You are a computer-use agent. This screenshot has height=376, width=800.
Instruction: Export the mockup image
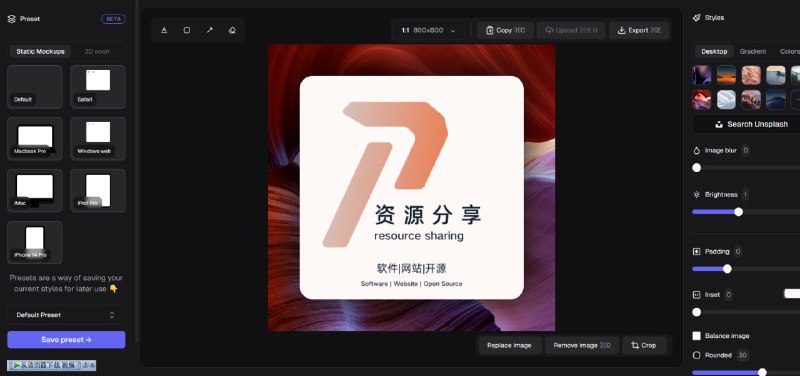pos(639,30)
